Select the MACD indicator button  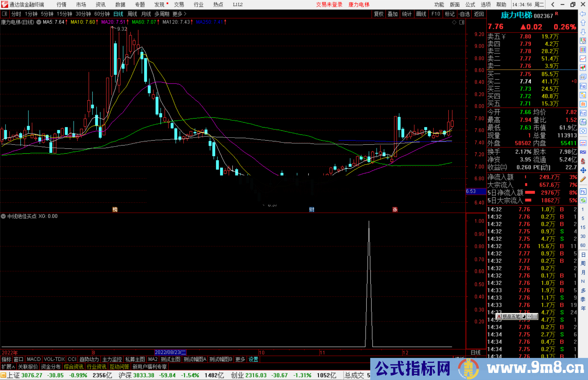[33, 359]
